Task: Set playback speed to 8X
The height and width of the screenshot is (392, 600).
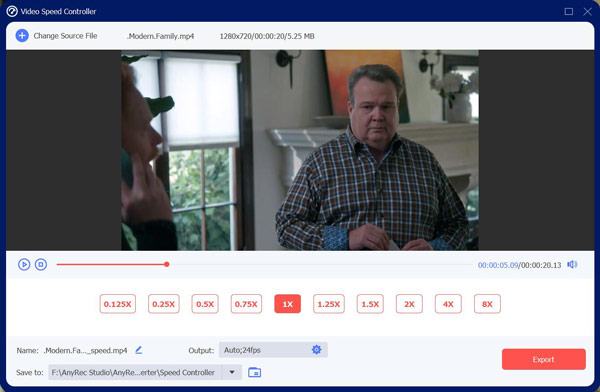Action: (x=487, y=304)
